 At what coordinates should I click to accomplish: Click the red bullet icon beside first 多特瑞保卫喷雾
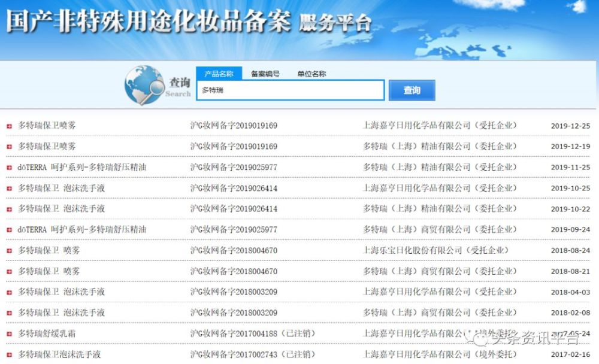7,125
